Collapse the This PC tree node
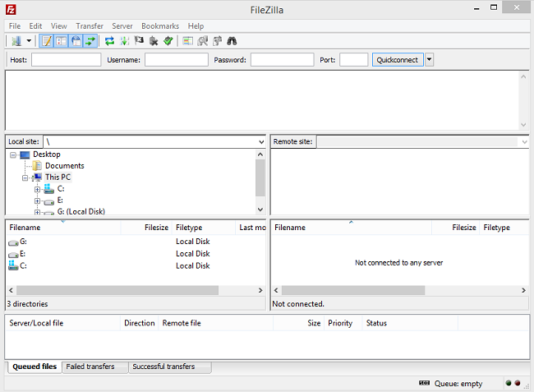The height and width of the screenshot is (392, 534). 25,178
